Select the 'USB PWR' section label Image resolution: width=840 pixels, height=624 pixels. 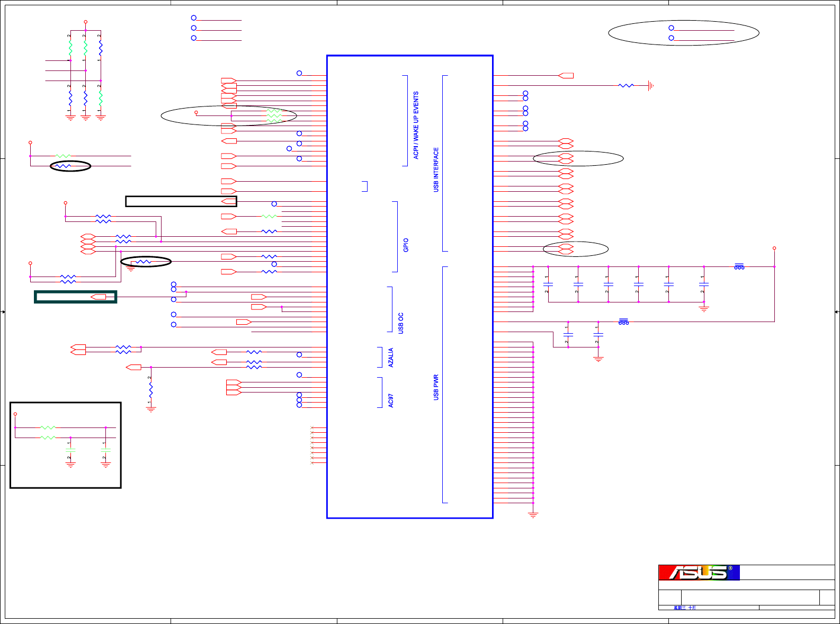[436, 387]
